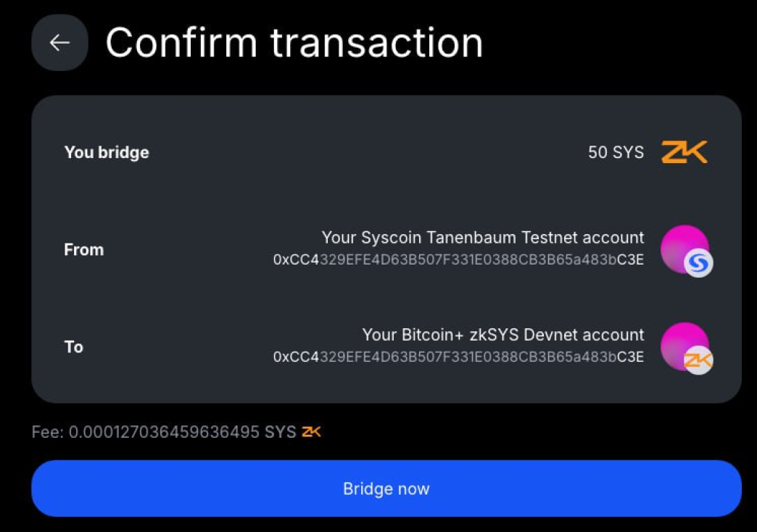Viewport: 757px width, 532px height.
Task: Click the 50 SYS bridge amount
Action: click(x=616, y=153)
